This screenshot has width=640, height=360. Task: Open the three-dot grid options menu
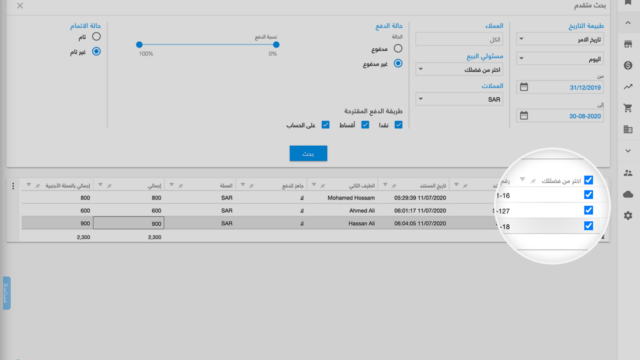click(13, 186)
